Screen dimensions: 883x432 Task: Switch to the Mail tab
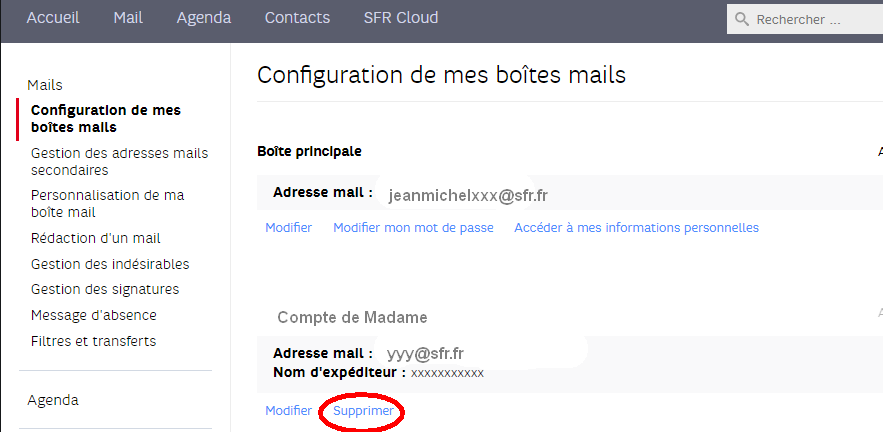(128, 18)
